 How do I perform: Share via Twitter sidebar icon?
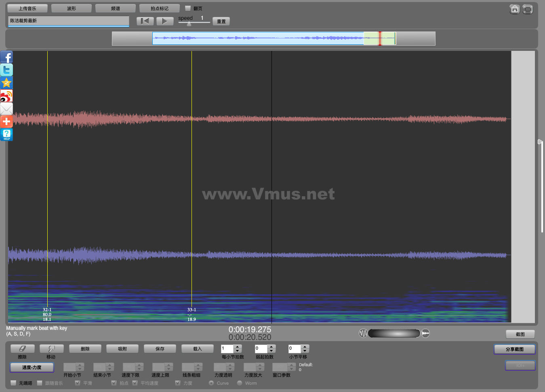click(x=6, y=70)
